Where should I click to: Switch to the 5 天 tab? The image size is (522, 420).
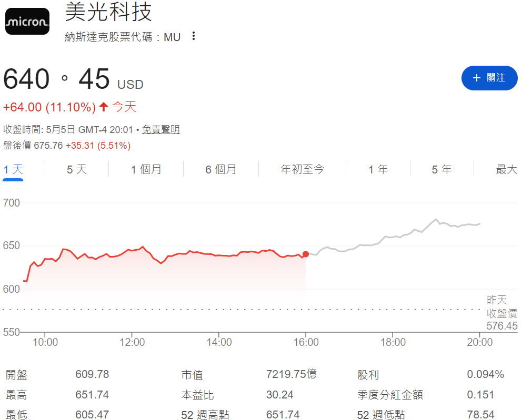point(77,170)
